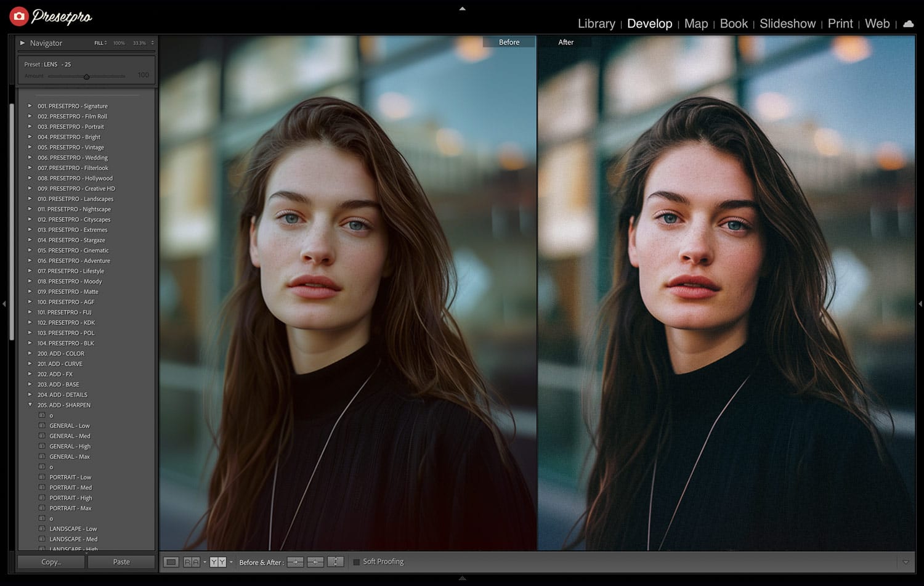Expand 200. ADD - COLOR folder

pyautogui.click(x=30, y=353)
